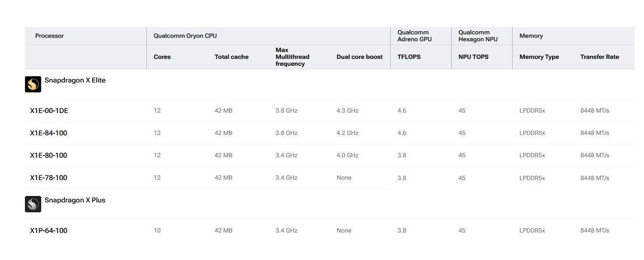This screenshot has width=644, height=260.
Task: Click the Qualcomm Oryon CPU header
Action: [185, 36]
